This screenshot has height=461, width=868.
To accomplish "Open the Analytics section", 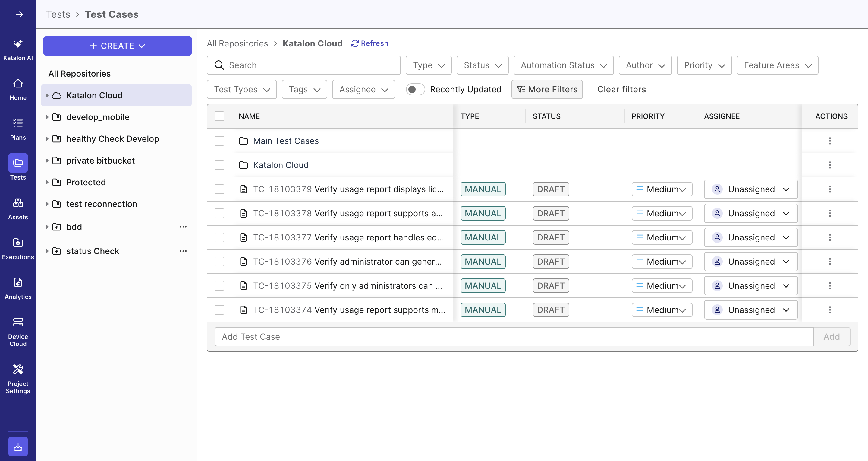I will click(x=18, y=289).
